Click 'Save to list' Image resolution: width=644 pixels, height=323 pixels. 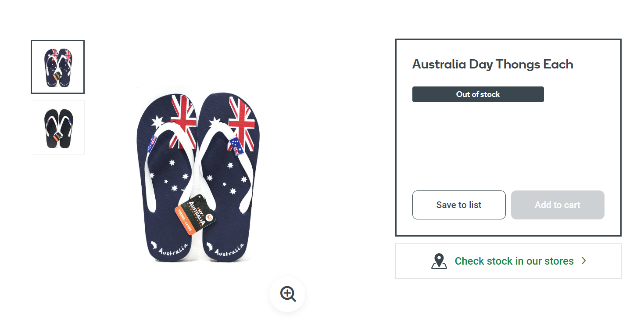(458, 205)
